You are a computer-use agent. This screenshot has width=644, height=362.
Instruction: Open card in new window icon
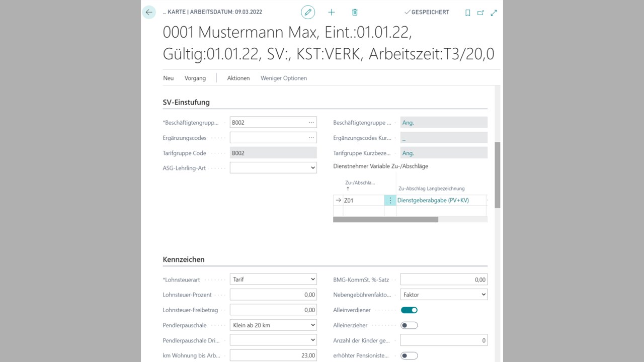coord(480,13)
